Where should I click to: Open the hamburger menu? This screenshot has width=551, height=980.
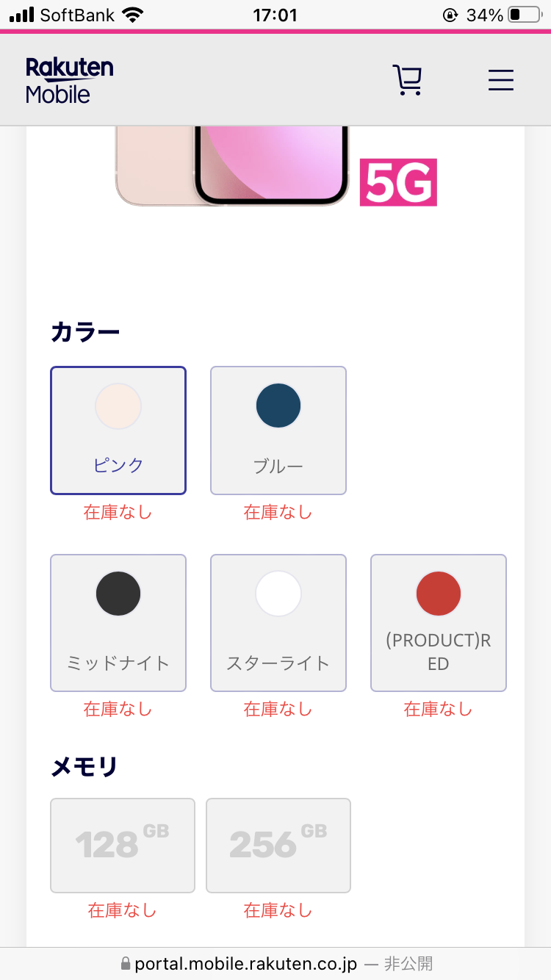pyautogui.click(x=500, y=80)
